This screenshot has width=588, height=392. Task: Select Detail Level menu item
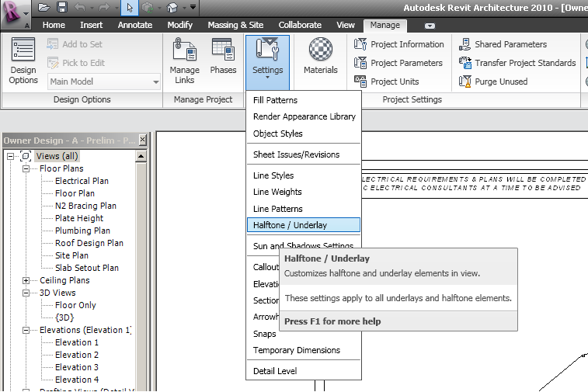[304, 371]
